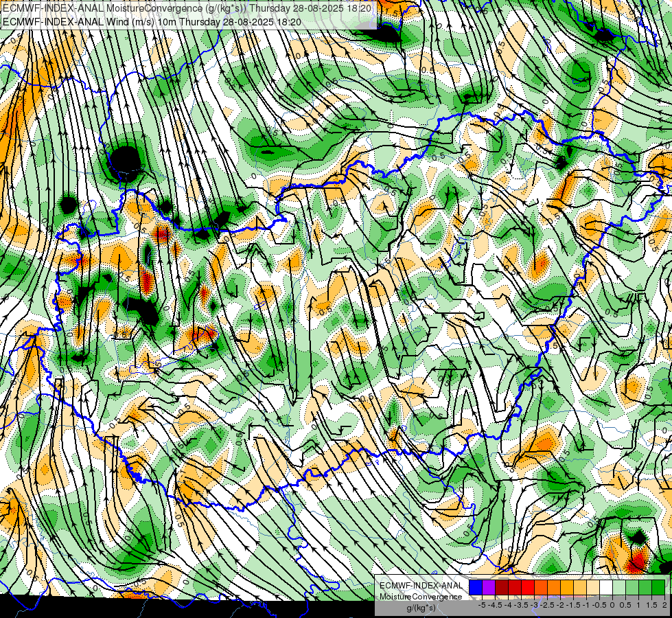Click the amber swatch between -2 and -1.5
The height and width of the screenshot is (618, 672).
pyautogui.click(x=567, y=588)
